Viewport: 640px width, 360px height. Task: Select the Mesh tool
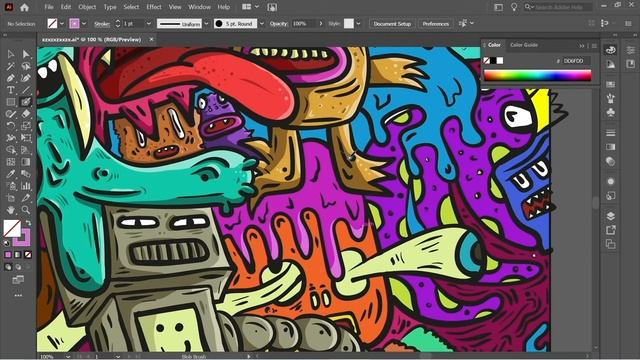tap(11, 162)
